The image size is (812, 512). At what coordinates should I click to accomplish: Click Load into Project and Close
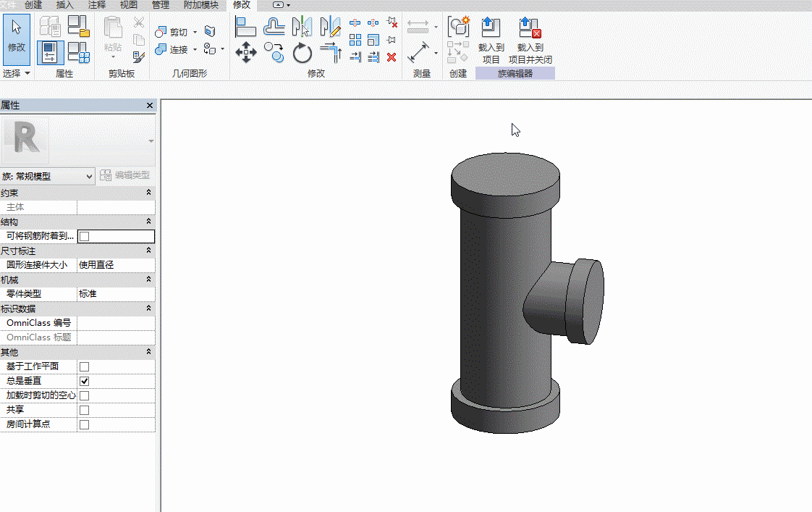pyautogui.click(x=530, y=41)
